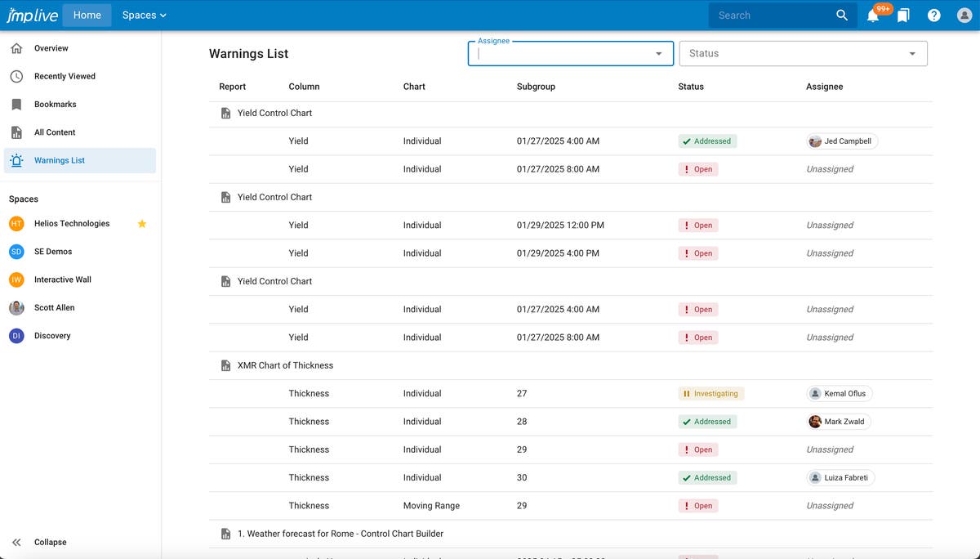
Task: Open the Spaces menu in header
Action: click(x=144, y=16)
